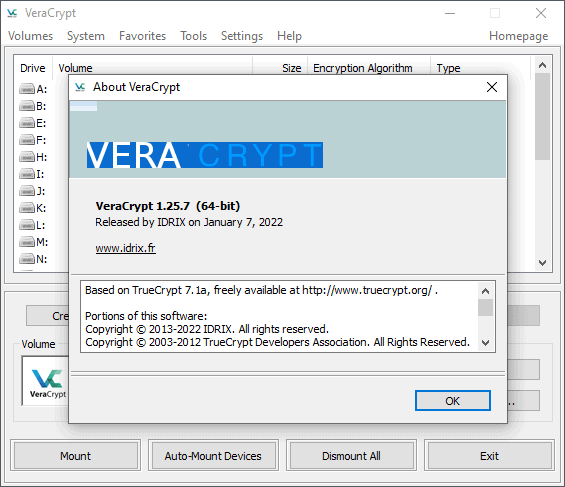
Task: Select drive H: icon in the list
Action: coord(27,157)
